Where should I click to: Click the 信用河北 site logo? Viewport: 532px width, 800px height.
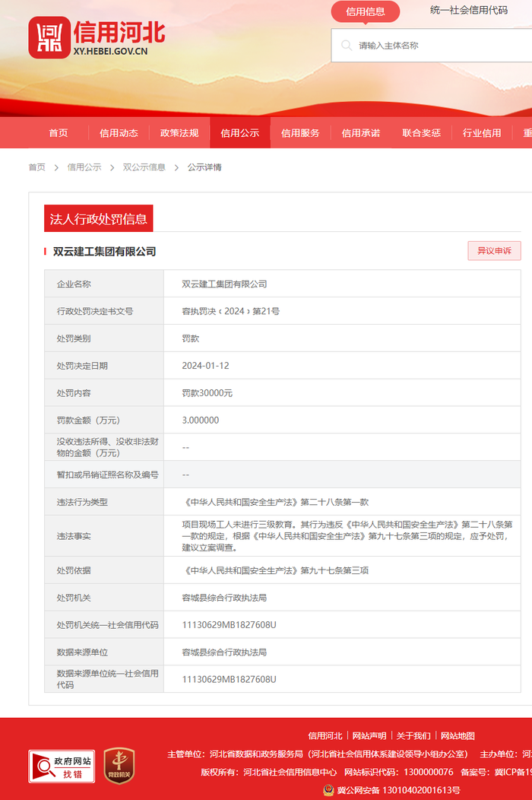coord(97,37)
